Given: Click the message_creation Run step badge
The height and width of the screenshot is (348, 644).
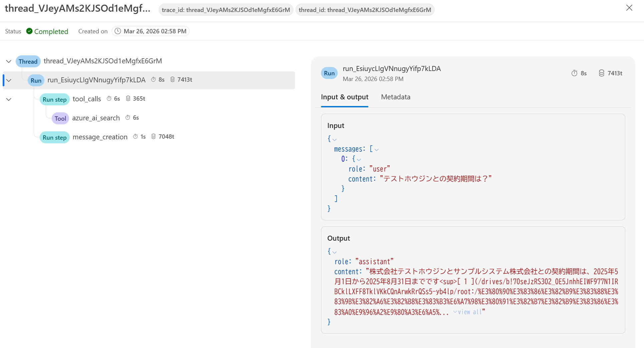Looking at the screenshot, I should tap(55, 137).
